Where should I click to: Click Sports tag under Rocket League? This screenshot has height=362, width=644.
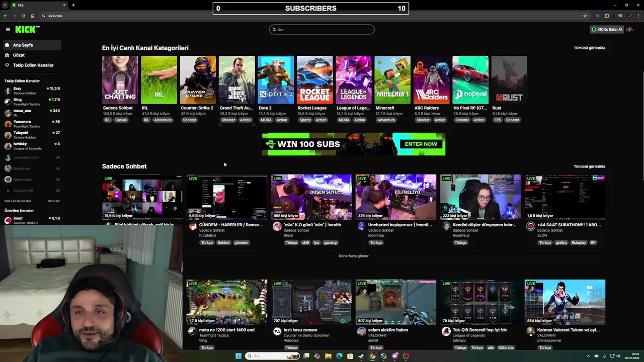(x=305, y=120)
